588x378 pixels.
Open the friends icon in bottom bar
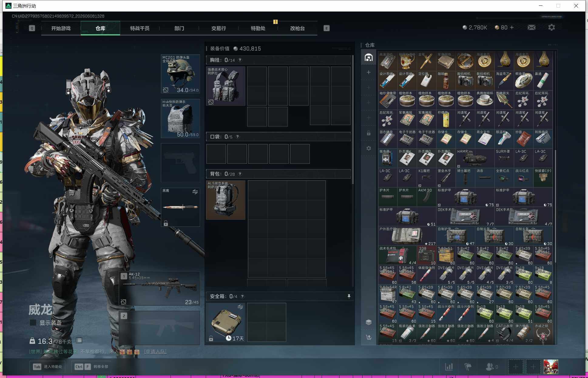click(x=489, y=367)
